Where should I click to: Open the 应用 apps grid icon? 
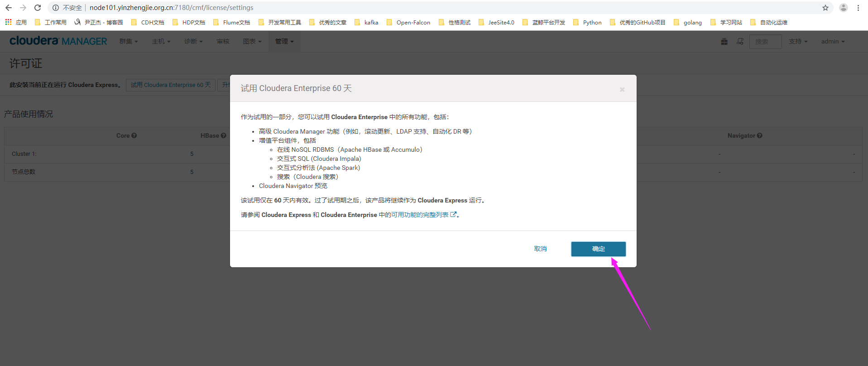tap(8, 22)
